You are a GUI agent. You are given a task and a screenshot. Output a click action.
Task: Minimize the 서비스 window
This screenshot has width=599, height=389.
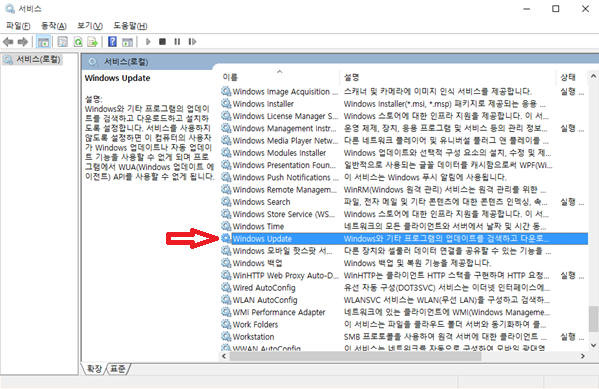coord(527,9)
